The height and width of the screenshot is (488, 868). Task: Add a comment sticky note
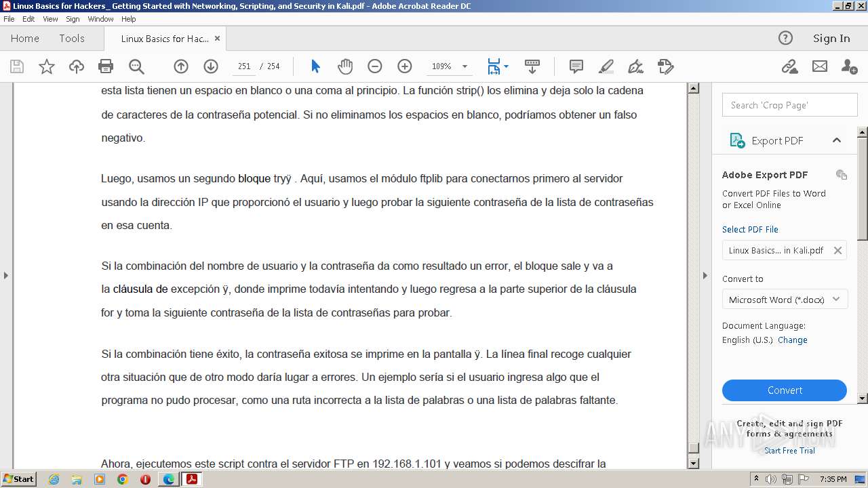click(576, 66)
